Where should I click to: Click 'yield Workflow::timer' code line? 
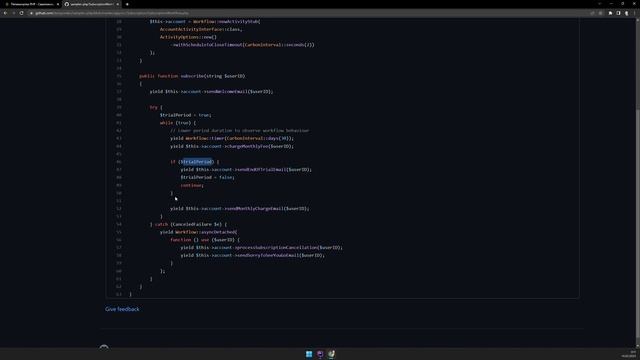[x=232, y=138]
